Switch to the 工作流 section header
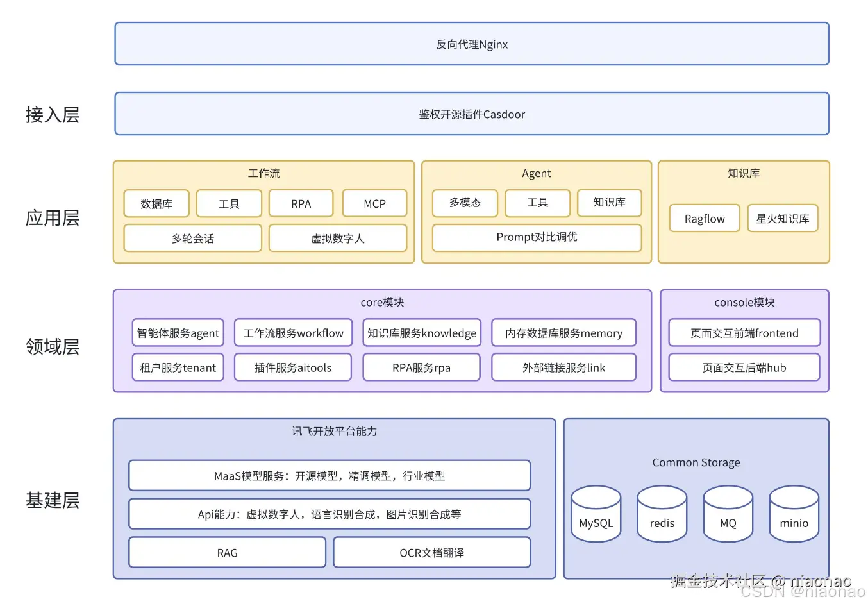868x606 pixels. [x=263, y=173]
